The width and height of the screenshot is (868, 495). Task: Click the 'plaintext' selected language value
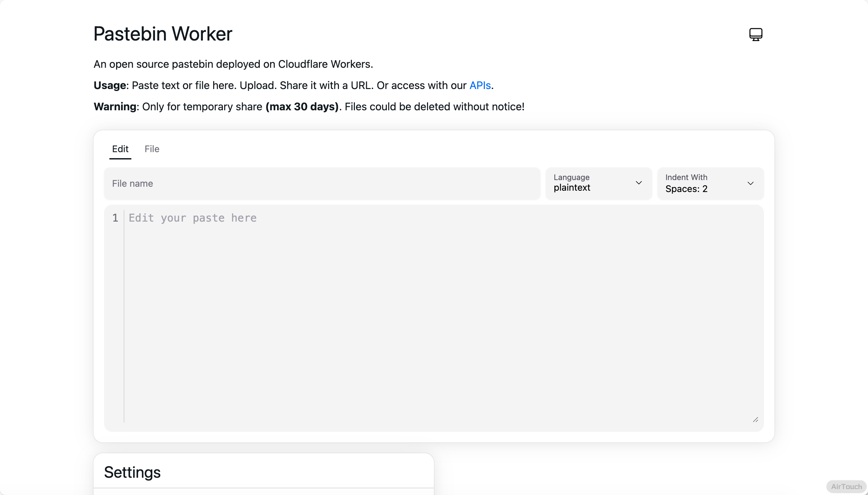click(572, 188)
